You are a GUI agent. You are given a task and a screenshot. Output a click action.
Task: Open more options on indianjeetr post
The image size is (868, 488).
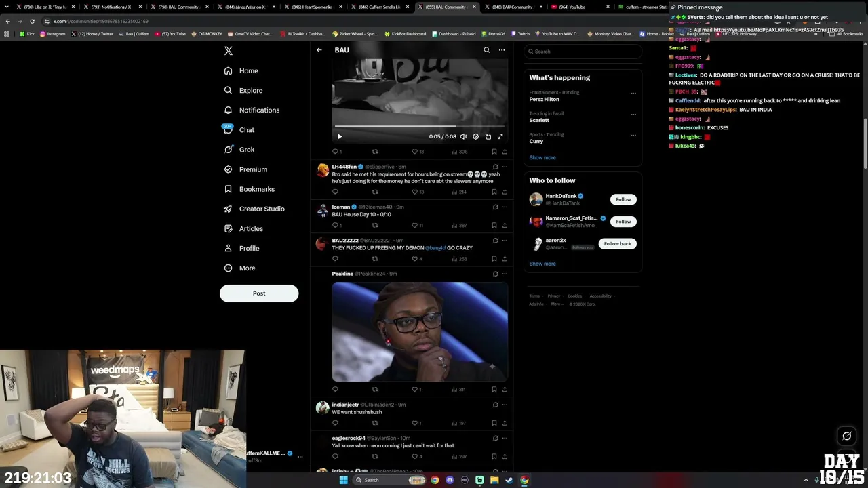[504, 405]
